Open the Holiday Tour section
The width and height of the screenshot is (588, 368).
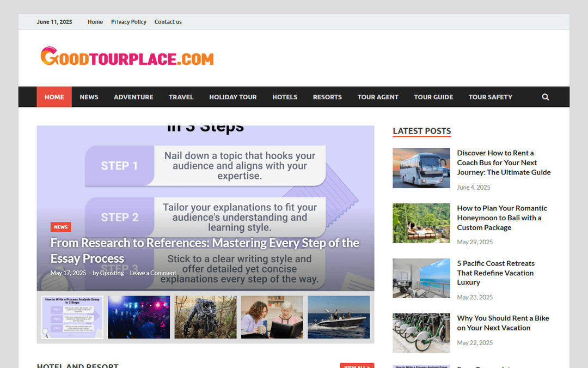pyautogui.click(x=233, y=97)
